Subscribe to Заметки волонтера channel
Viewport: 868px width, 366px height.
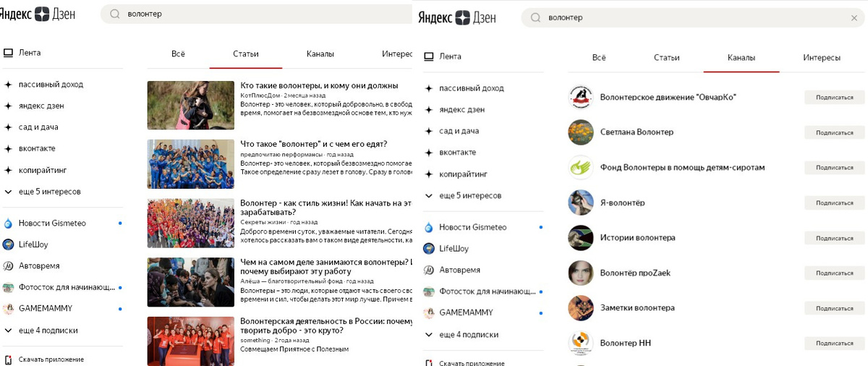coord(834,308)
